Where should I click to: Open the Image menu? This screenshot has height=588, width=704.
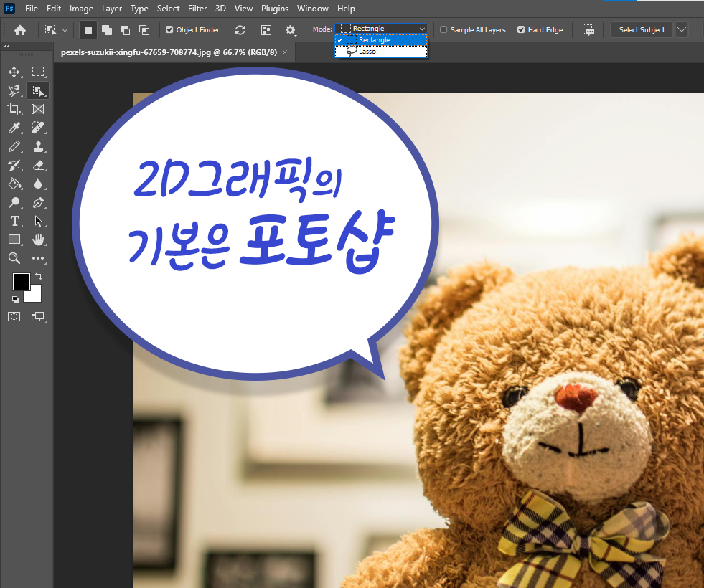81,9
